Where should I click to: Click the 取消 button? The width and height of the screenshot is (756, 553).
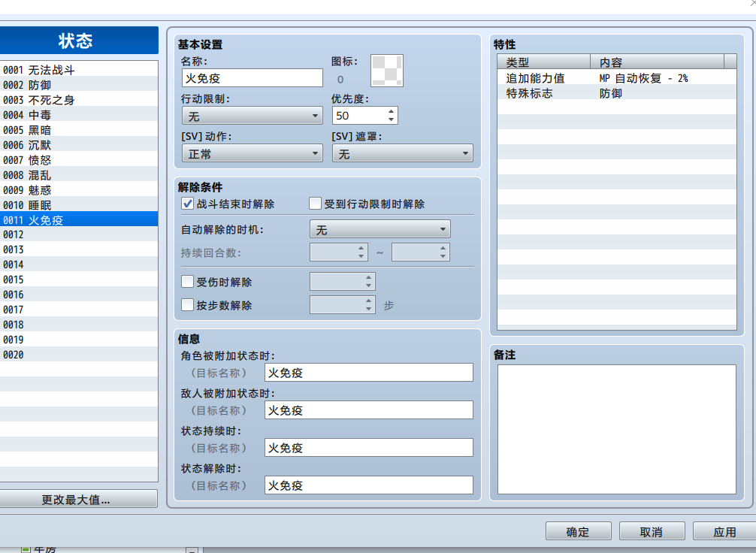[x=652, y=531]
